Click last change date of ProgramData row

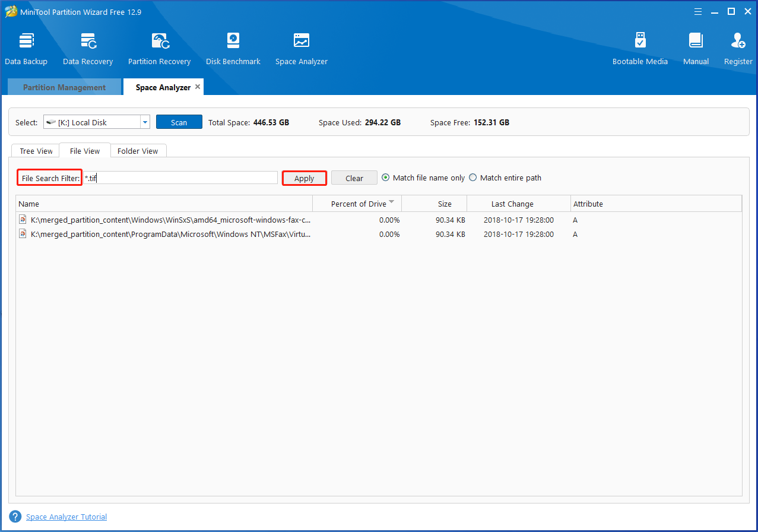[519, 234]
